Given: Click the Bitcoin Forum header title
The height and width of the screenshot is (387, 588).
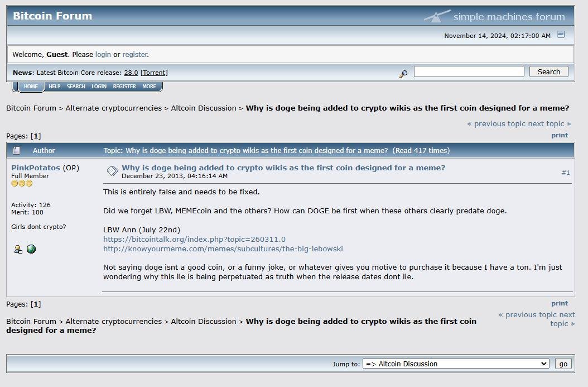Looking at the screenshot, I should [x=52, y=16].
